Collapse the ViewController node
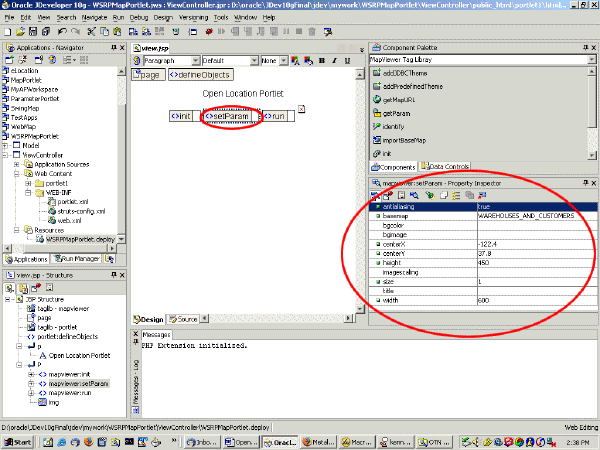Viewport: 600px width, 450px height. coord(5,155)
